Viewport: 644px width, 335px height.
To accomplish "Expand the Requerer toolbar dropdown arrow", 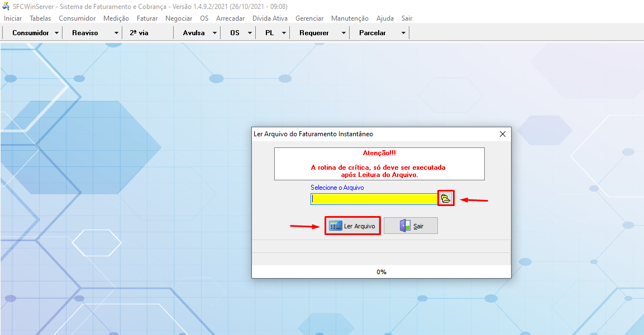I will pos(344,33).
